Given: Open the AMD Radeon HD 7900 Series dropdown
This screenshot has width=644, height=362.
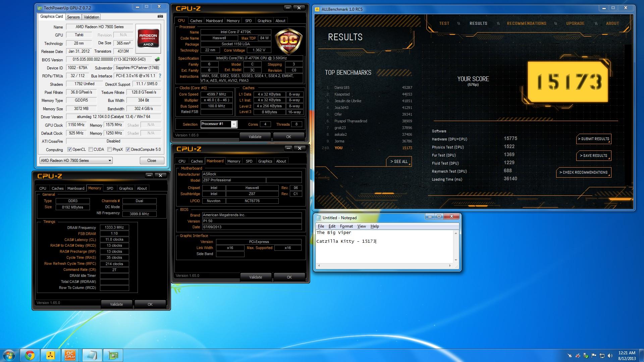Looking at the screenshot, I should [x=76, y=161].
